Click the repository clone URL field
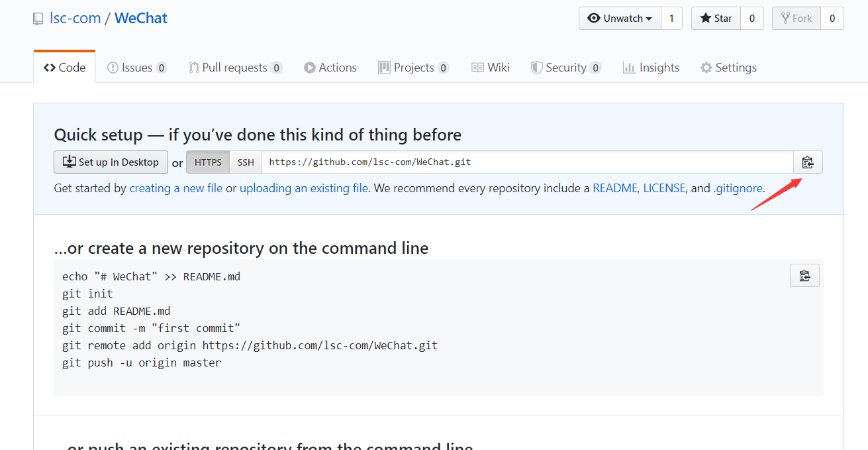 (528, 162)
